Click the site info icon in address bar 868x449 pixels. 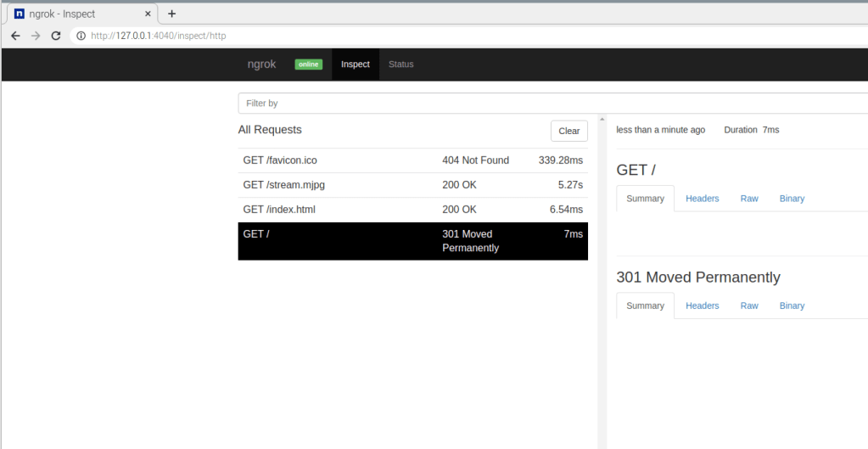[81, 36]
